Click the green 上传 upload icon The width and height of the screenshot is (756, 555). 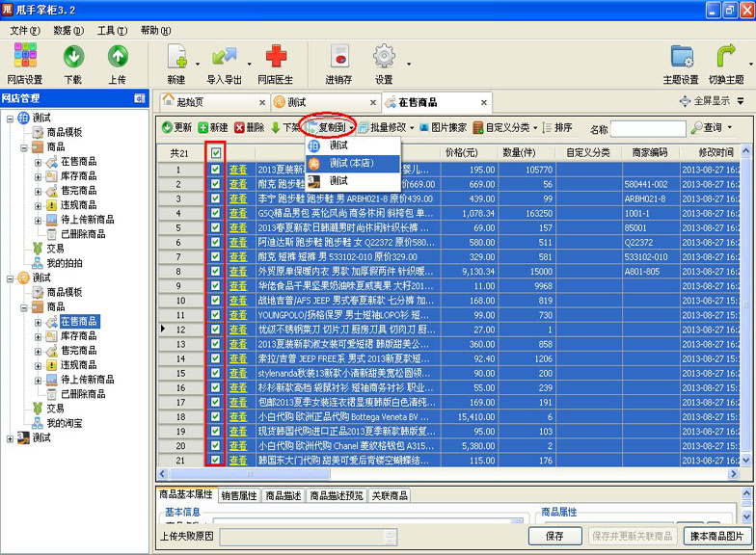click(x=118, y=63)
